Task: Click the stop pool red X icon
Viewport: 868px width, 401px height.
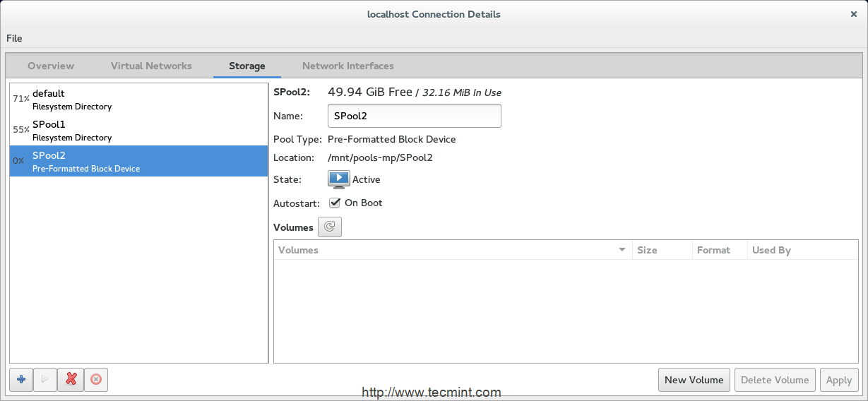Action: pyautogui.click(x=71, y=380)
